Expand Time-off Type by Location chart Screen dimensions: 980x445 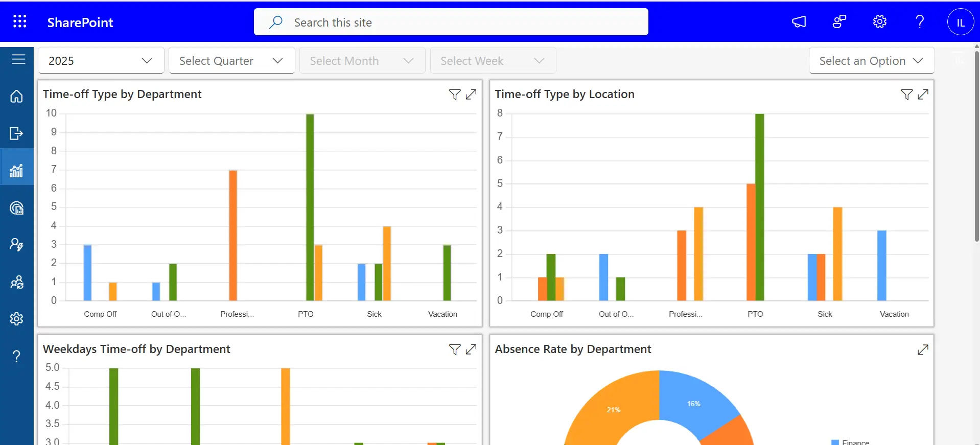(x=923, y=95)
